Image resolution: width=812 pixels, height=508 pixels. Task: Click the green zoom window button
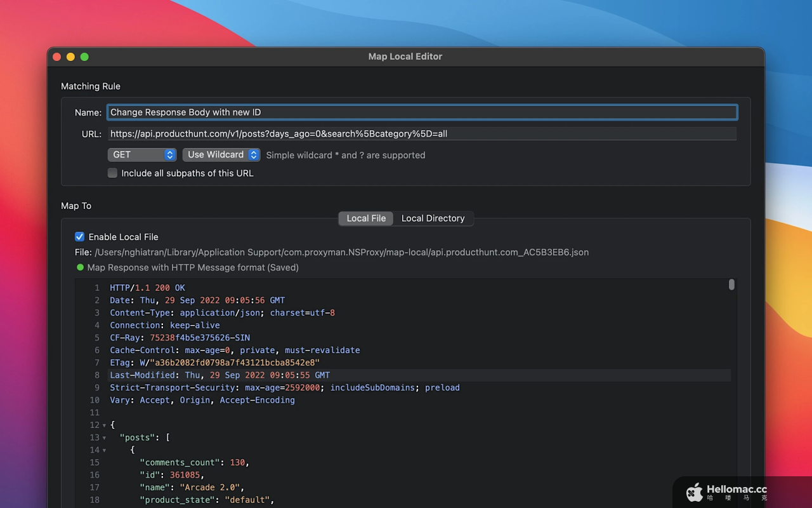pyautogui.click(x=84, y=57)
